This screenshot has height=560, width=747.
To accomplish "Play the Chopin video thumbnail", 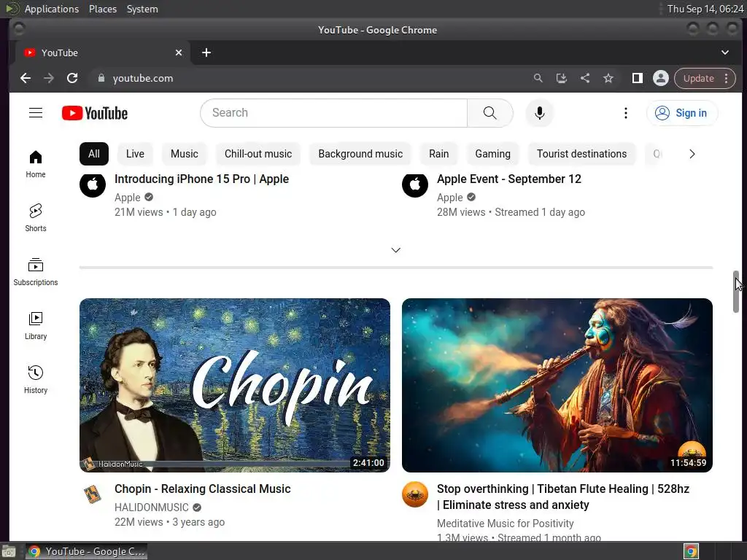I will click(235, 385).
